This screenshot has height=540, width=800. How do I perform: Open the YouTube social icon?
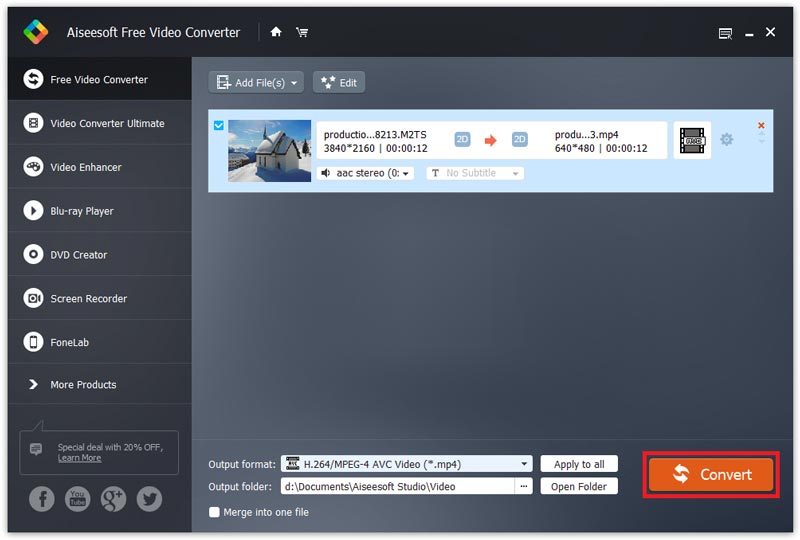point(77,499)
